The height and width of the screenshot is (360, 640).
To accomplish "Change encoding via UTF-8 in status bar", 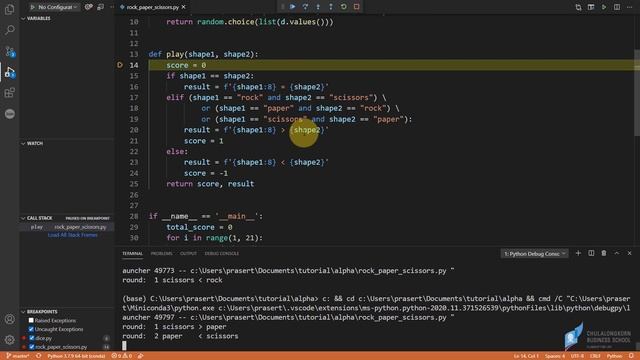I will coord(577,356).
